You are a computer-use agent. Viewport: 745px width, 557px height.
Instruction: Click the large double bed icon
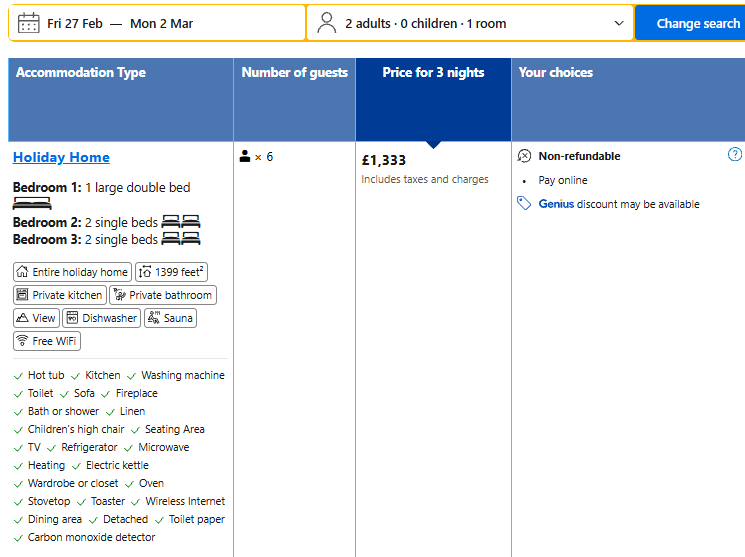(x=32, y=204)
